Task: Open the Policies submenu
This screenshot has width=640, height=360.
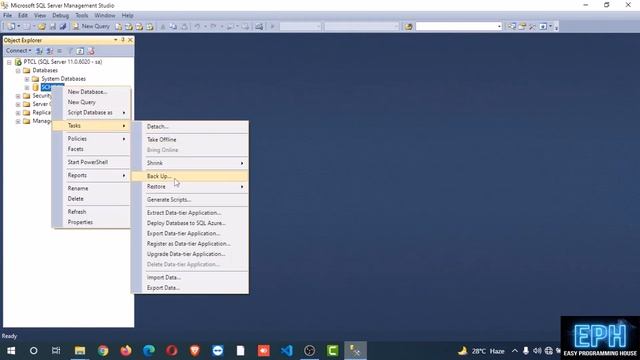Action: (91, 139)
